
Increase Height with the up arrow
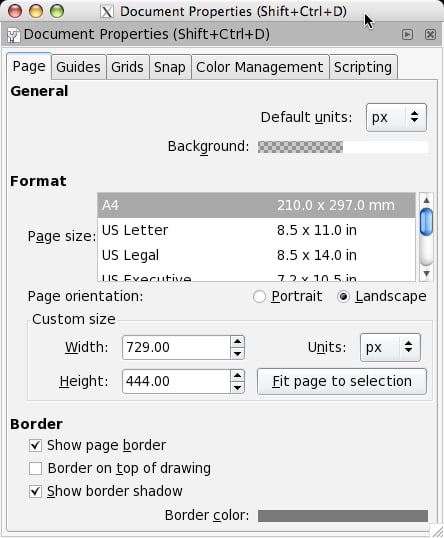[x=237, y=375]
